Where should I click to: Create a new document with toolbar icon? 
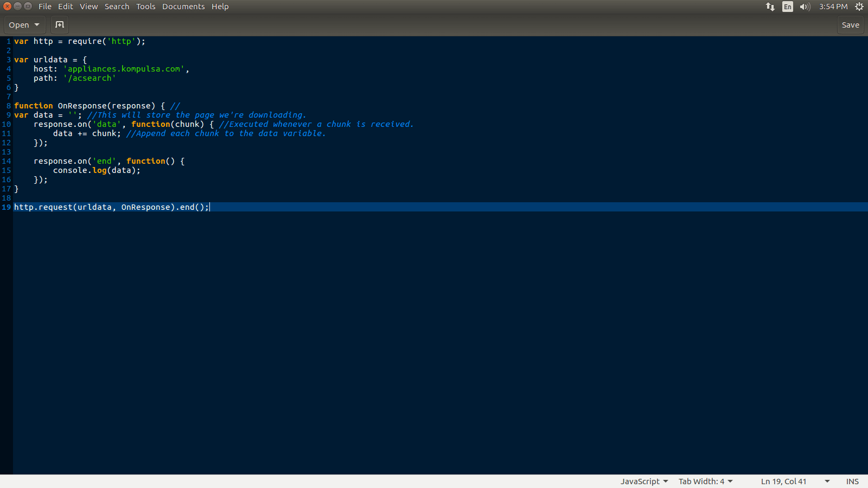coord(60,25)
